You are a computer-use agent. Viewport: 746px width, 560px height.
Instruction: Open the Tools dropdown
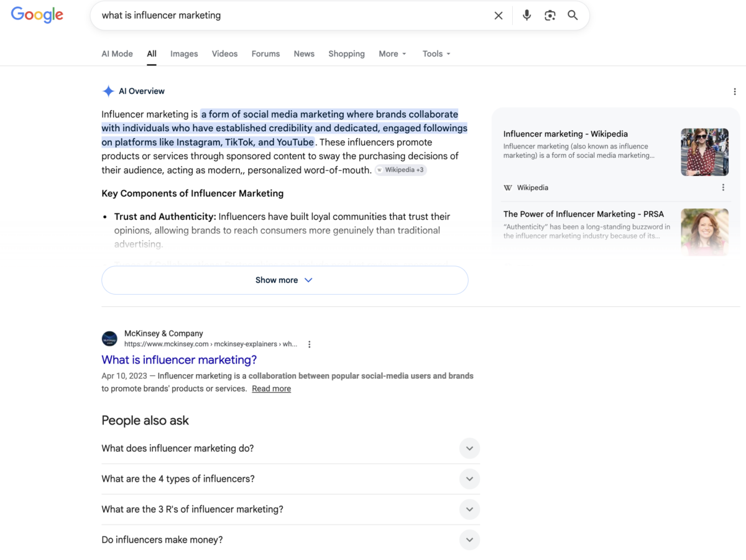[436, 54]
